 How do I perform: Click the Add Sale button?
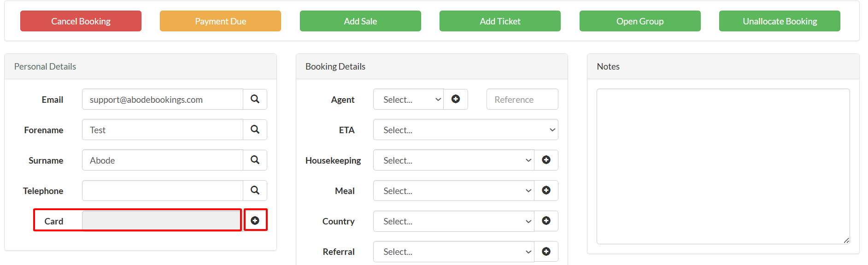click(360, 21)
